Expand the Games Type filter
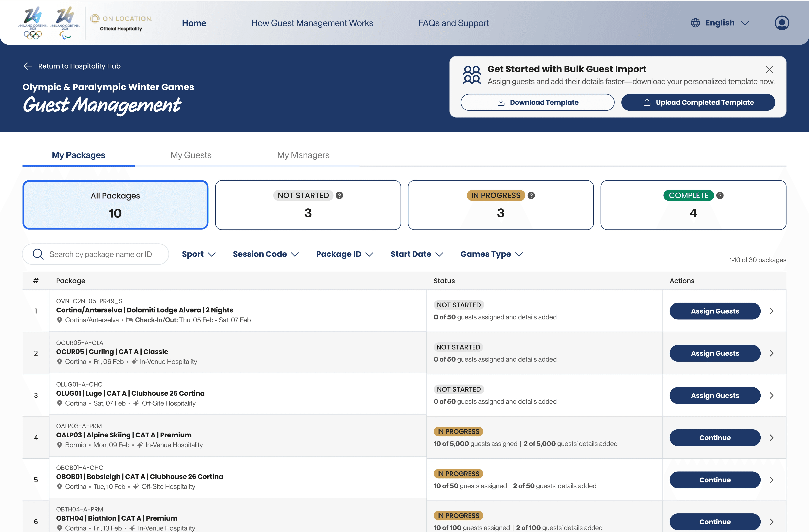The height and width of the screenshot is (532, 809). point(491,254)
